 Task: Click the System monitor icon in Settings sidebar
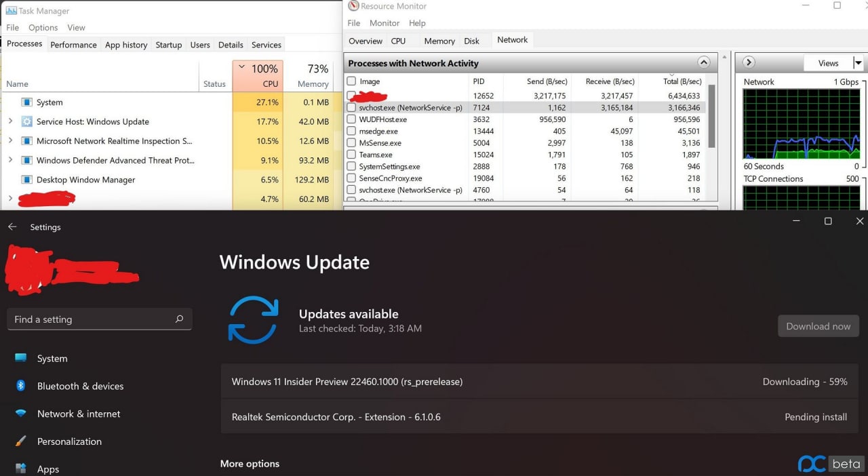click(x=21, y=358)
